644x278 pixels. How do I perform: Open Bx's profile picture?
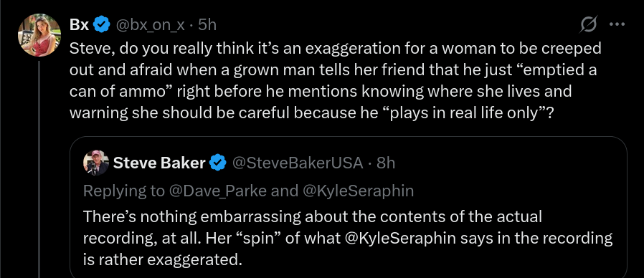(x=39, y=35)
